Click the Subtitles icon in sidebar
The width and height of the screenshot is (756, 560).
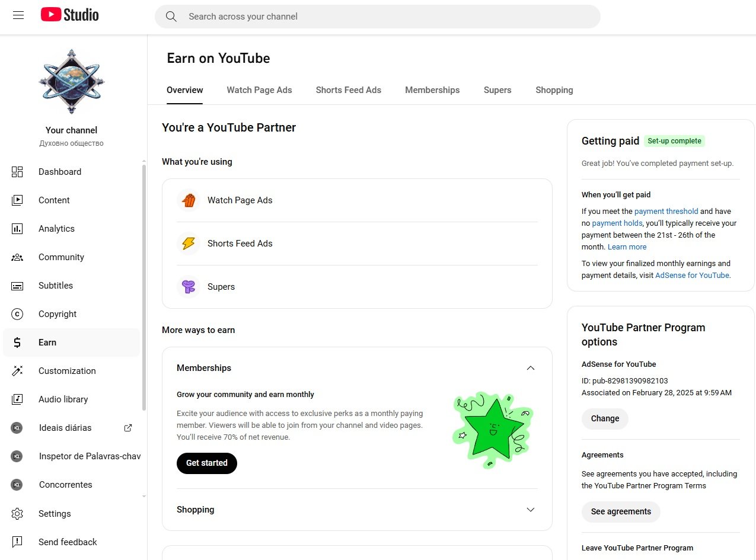(17, 286)
